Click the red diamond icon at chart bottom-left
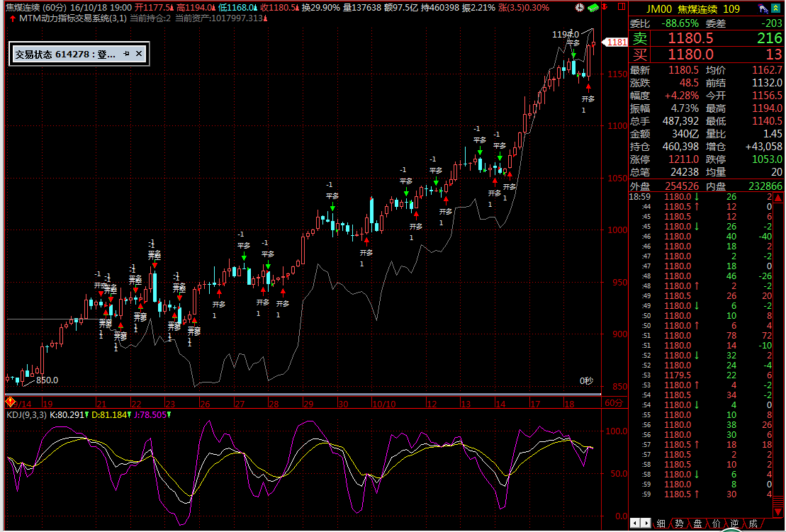This screenshot has width=786, height=532. (x=11, y=402)
